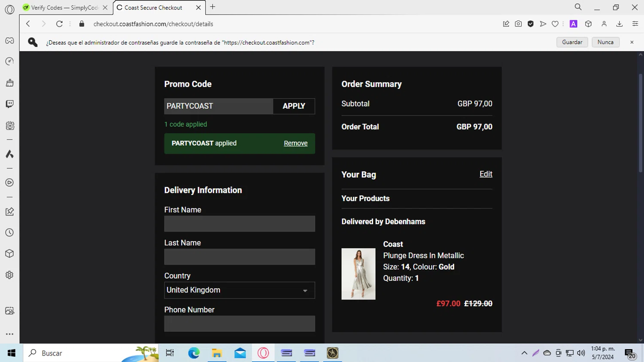
Task: Open extensions cube in the toolbar
Action: 589,24
